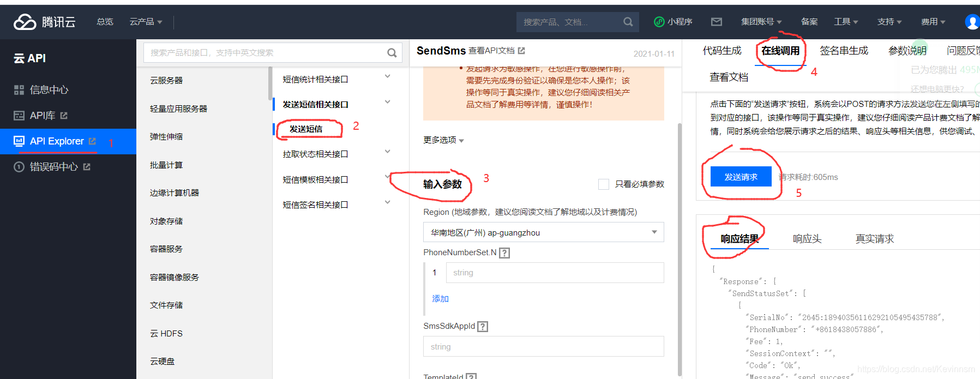Switch to the 响应头 tab
The width and height of the screenshot is (980, 379).
click(807, 239)
